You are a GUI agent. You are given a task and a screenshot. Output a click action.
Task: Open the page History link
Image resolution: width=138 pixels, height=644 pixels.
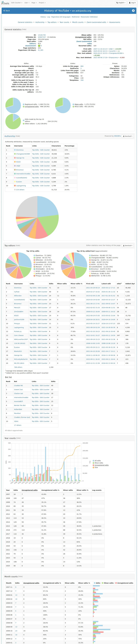click(x=43, y=17)
